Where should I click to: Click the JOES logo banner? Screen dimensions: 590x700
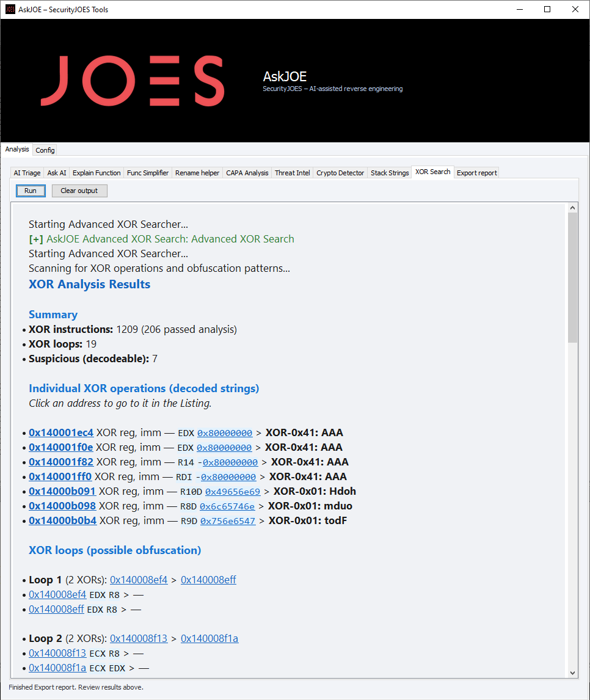(x=133, y=81)
